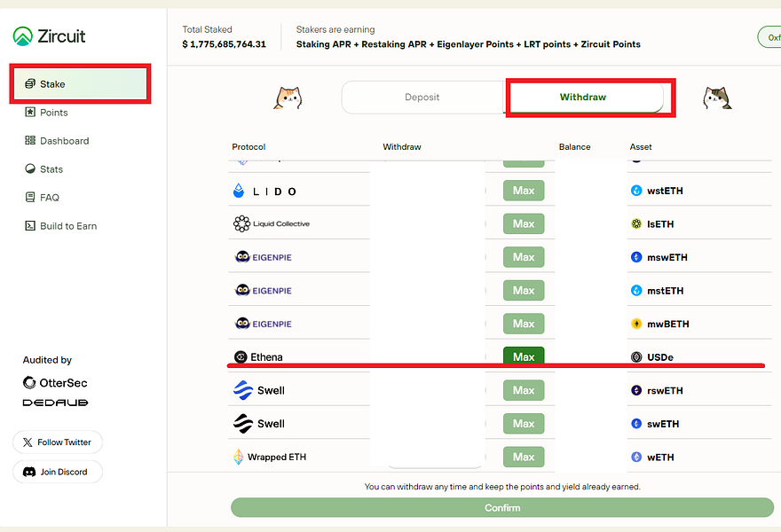Open Follow Twitter link
Screen dimensions: 781x532
click(58, 442)
